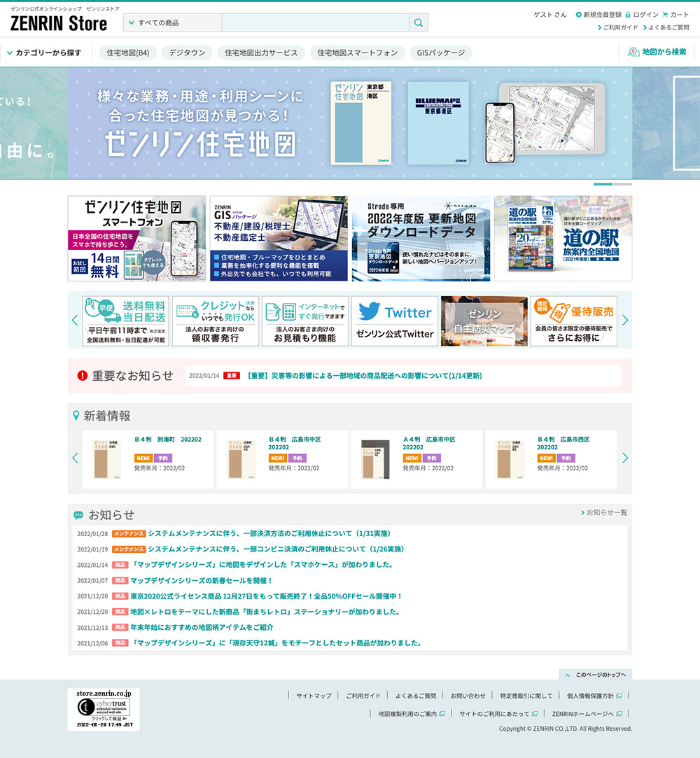The width and height of the screenshot is (700, 758).
Task: Click the ログイン link
Action: (x=642, y=15)
